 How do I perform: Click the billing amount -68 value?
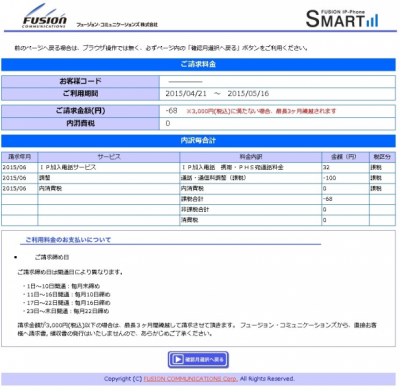[x=171, y=111]
